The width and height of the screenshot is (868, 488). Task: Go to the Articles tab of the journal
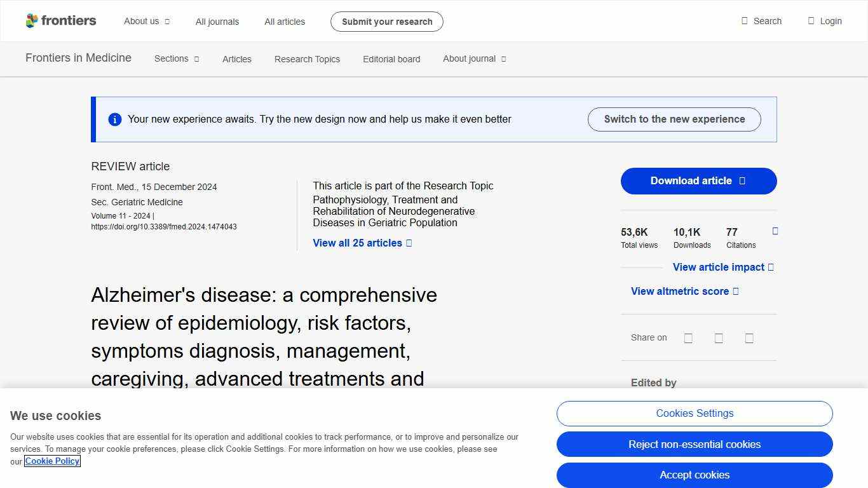point(236,58)
